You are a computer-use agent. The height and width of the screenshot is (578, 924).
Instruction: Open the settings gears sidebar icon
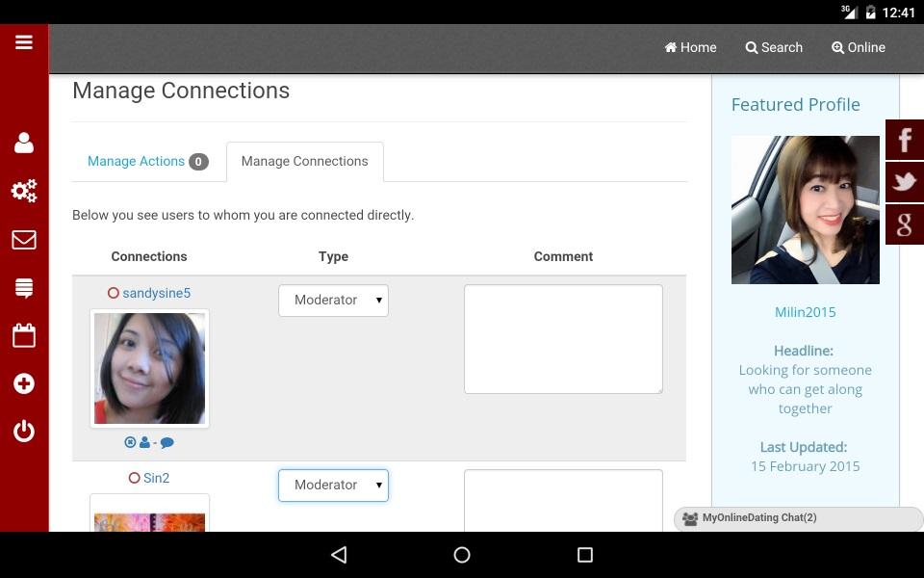23,191
